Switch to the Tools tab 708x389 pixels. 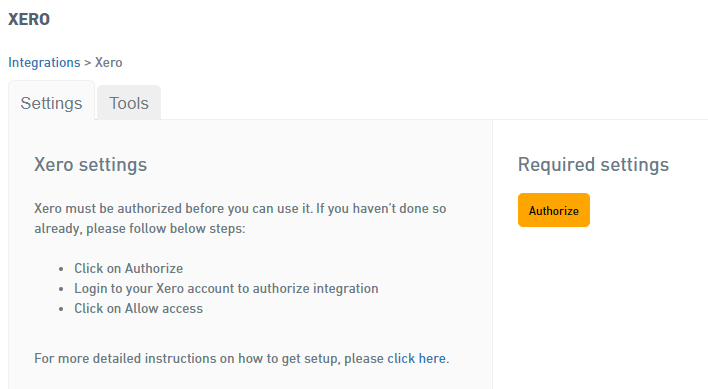(x=129, y=103)
